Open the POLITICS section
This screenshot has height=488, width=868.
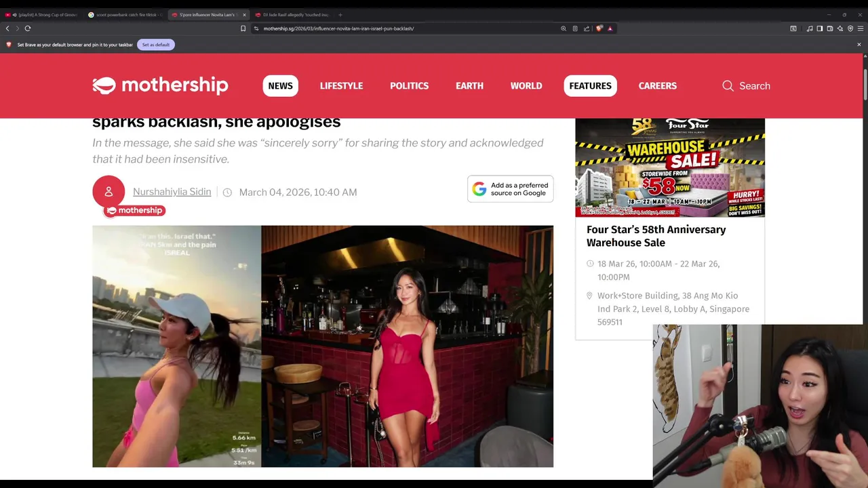pyautogui.click(x=409, y=86)
